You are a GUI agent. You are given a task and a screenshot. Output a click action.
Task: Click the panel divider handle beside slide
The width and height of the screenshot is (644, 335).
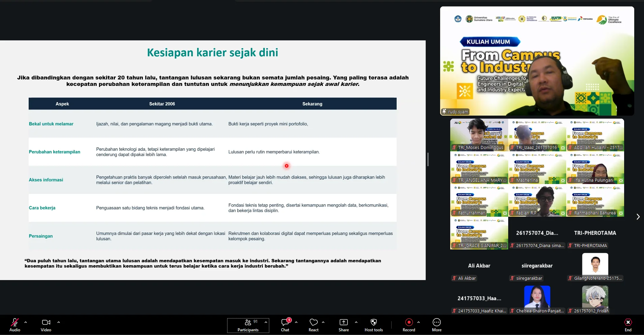click(428, 159)
